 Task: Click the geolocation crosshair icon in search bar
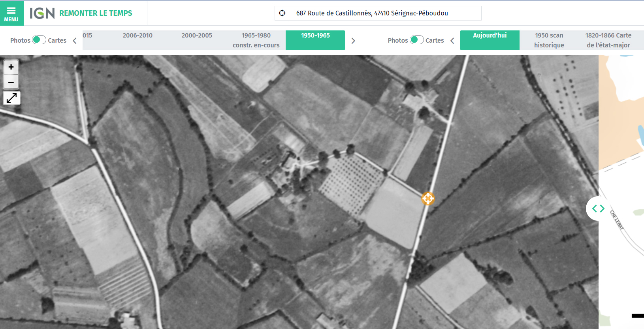(x=282, y=13)
